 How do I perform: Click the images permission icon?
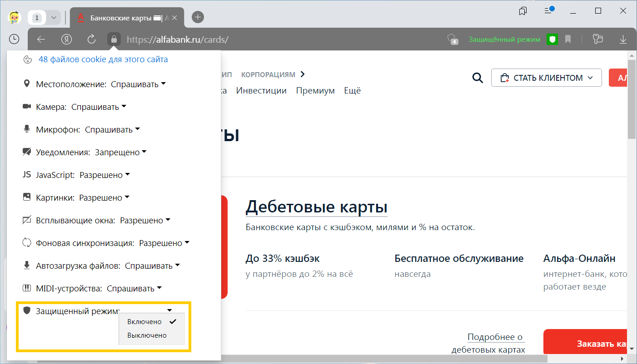26,197
